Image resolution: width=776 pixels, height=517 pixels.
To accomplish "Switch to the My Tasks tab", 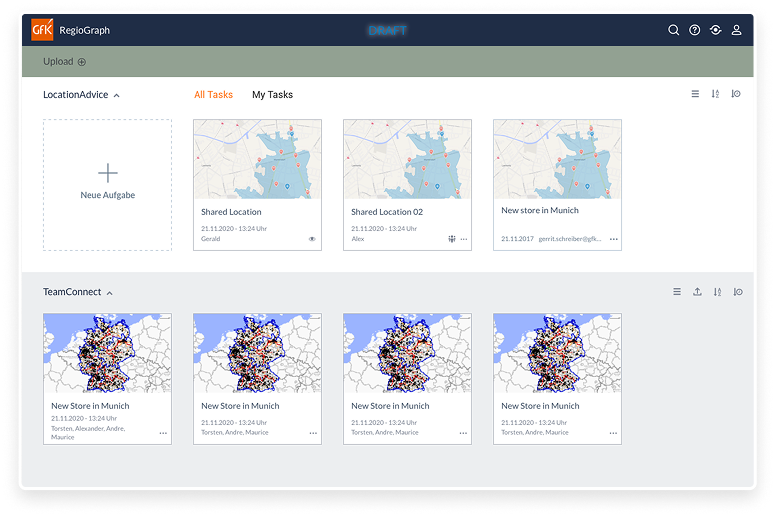I will click(x=272, y=95).
